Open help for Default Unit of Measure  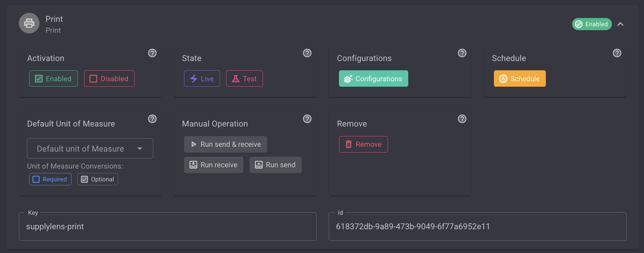point(152,119)
